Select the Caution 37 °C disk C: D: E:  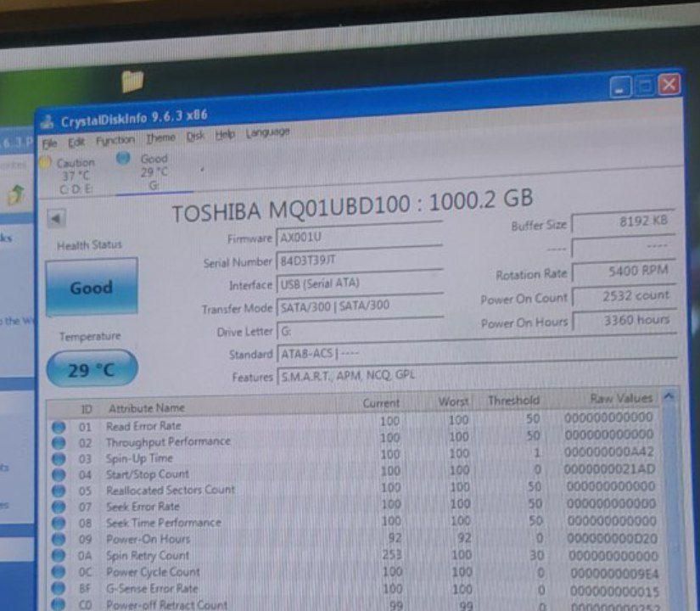(76, 176)
